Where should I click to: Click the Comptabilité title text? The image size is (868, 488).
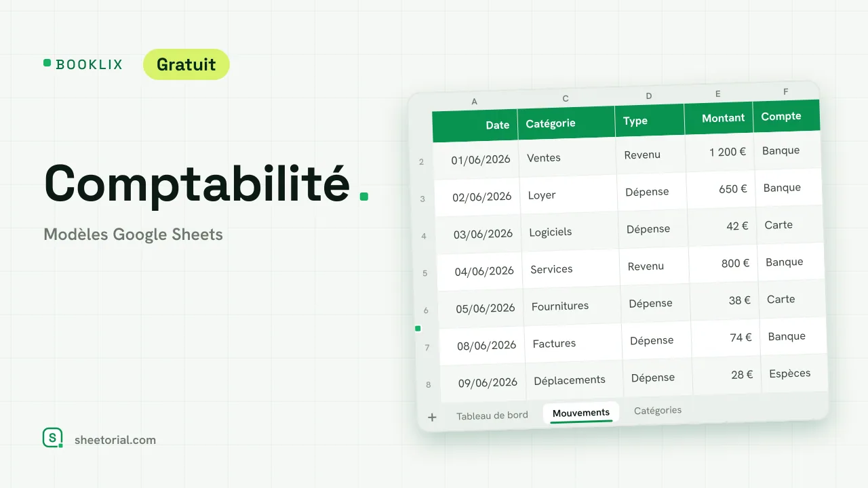click(197, 183)
